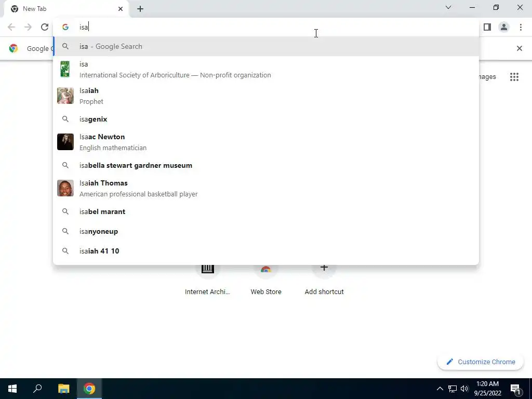
Task: Open the clock showing 1:20 AM
Action: (x=487, y=389)
